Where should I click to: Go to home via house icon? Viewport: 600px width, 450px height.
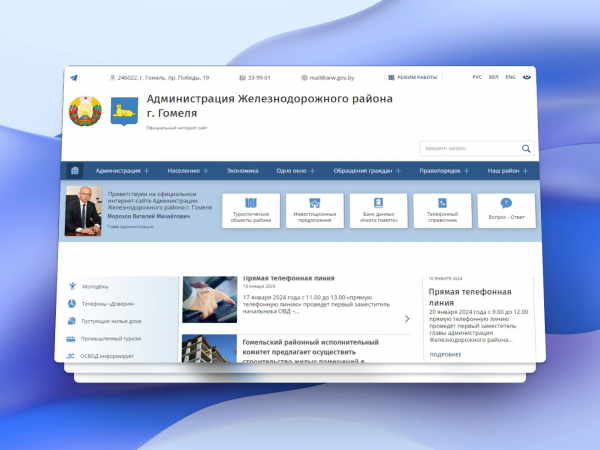coord(75,171)
